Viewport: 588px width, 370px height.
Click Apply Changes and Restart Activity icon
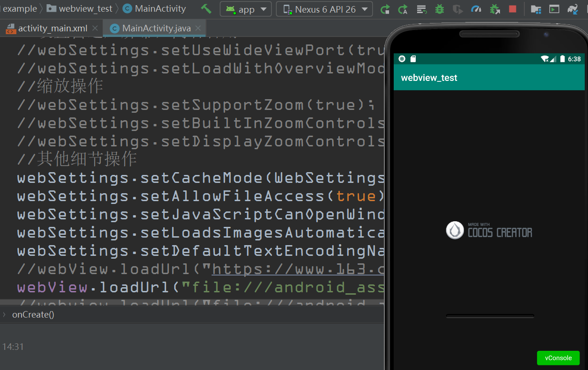click(385, 9)
